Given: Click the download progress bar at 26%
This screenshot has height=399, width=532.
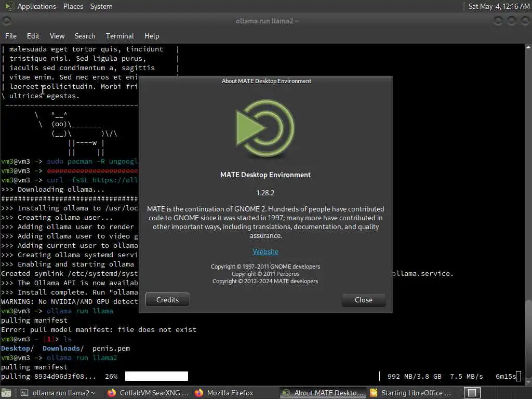Looking at the screenshot, I should [156, 376].
